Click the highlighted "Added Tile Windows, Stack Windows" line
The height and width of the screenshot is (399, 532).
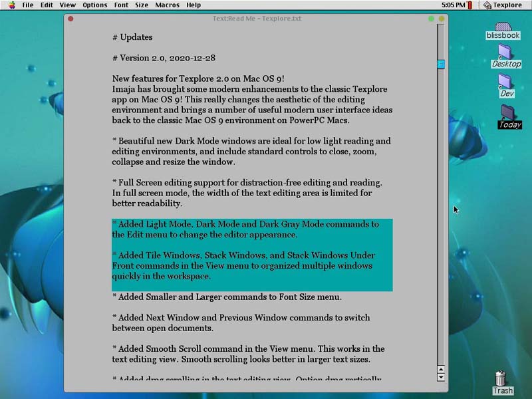click(x=243, y=255)
